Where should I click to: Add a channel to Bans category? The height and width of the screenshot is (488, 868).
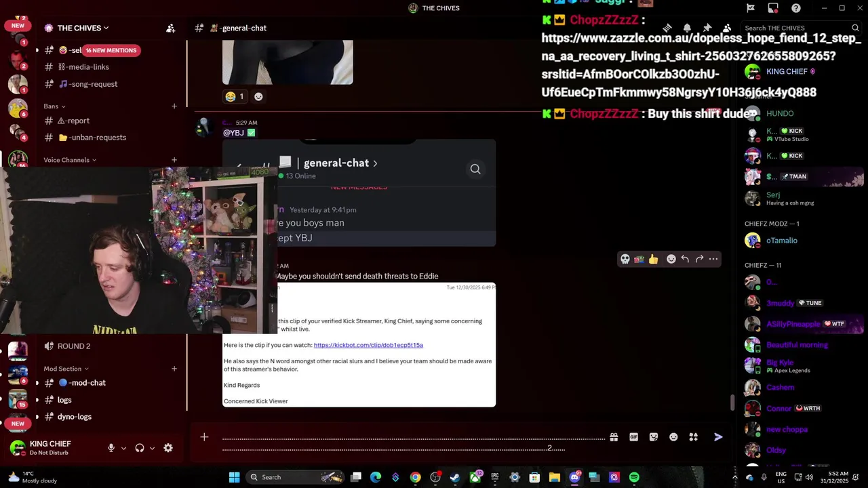coord(174,106)
